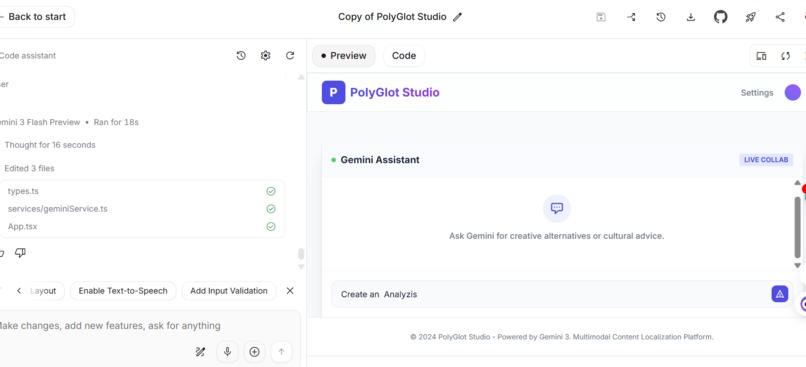Click the rocket deploy icon
Screen dimensions: 806x367
coord(750,17)
